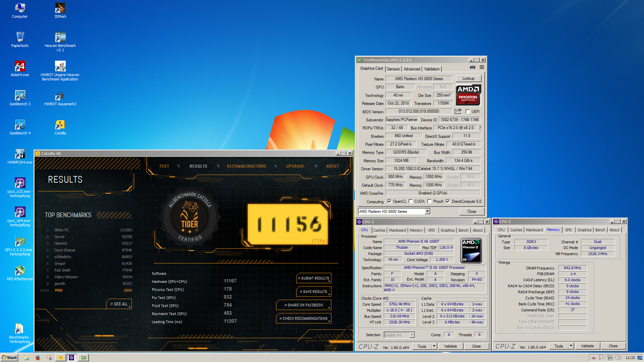This screenshot has width=644, height=362.
Task: Toggle the DirectCompute 5.0 checkbox
Action: tap(448, 201)
